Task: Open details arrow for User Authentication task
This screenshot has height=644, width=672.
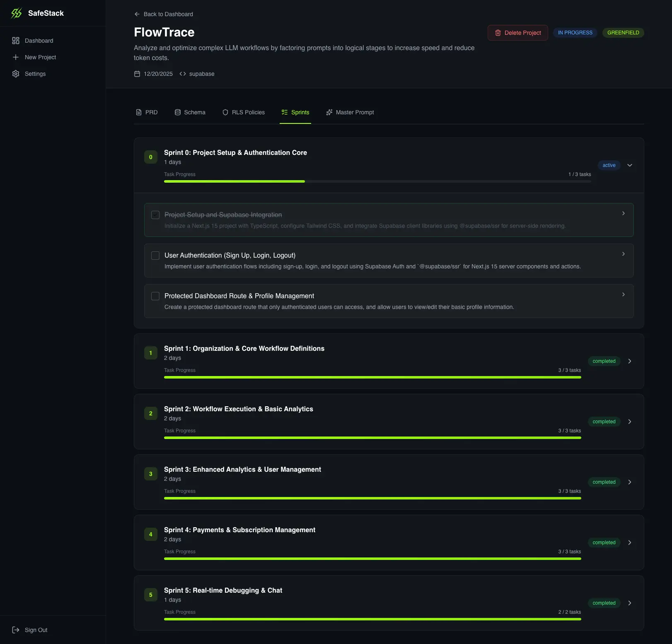Action: 624,254
